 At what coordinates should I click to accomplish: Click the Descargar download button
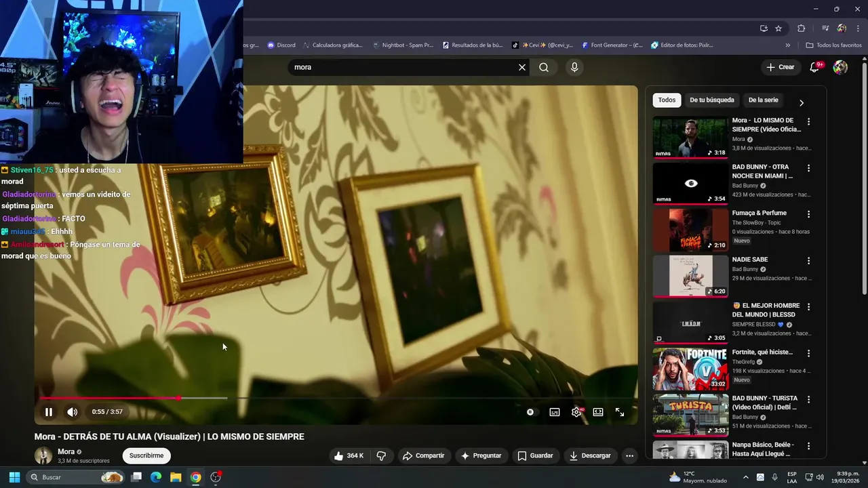(x=591, y=455)
